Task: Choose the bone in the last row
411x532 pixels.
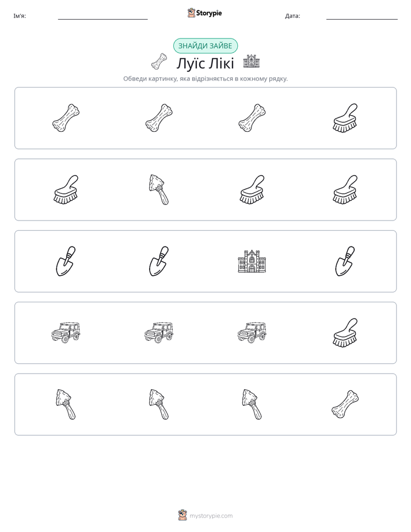Action: (345, 404)
